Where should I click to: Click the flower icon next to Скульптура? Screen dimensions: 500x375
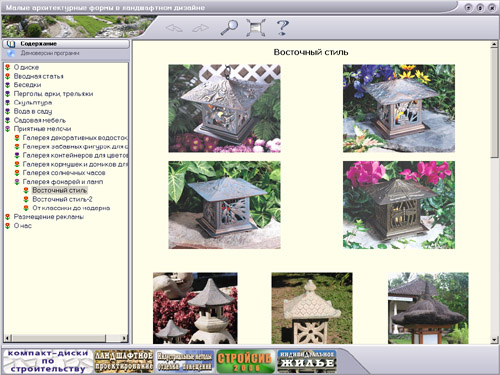pos(8,103)
